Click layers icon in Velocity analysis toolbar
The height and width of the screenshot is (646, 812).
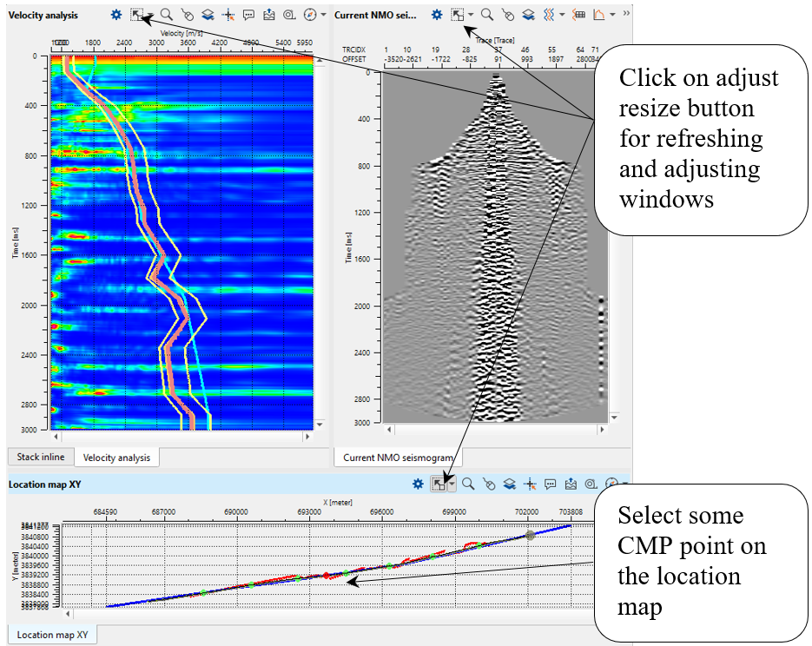point(208,15)
